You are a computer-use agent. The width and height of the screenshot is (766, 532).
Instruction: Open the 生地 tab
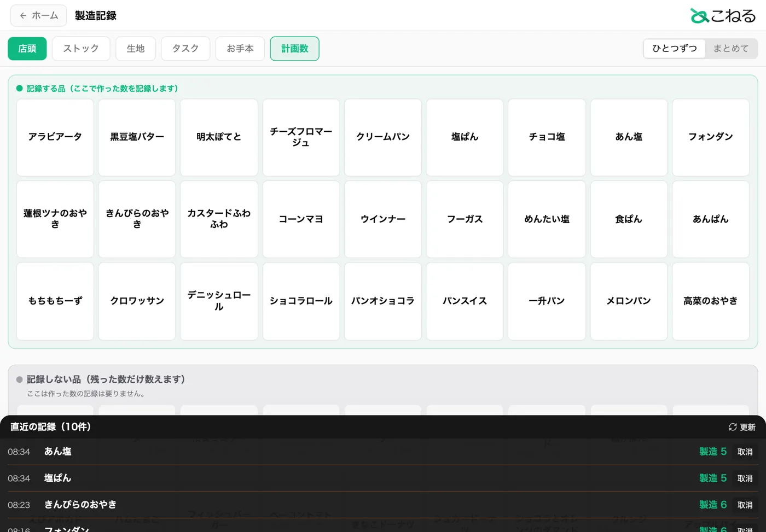point(136,49)
